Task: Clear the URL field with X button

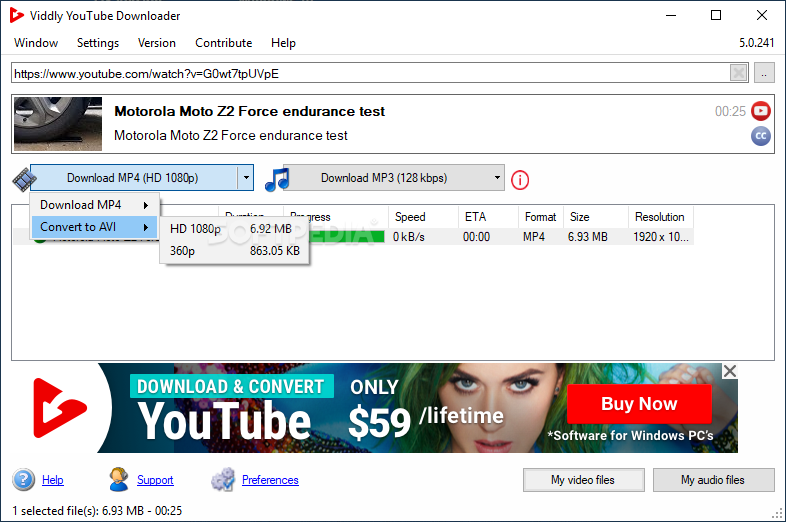Action: [x=738, y=73]
